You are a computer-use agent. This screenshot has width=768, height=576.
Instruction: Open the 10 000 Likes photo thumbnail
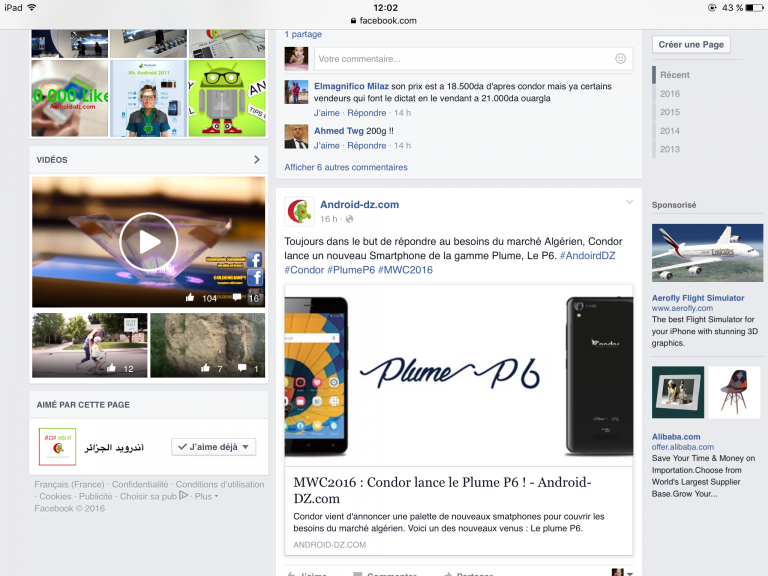click(x=70, y=98)
